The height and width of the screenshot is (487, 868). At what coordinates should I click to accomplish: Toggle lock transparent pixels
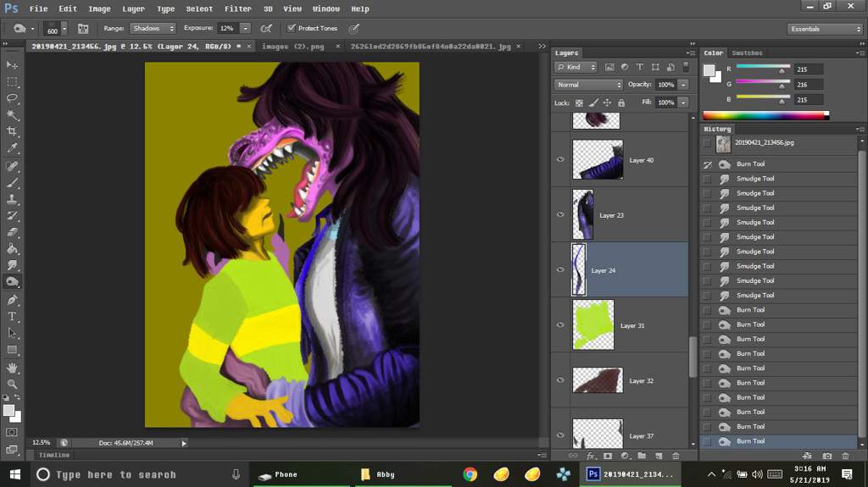tap(579, 102)
